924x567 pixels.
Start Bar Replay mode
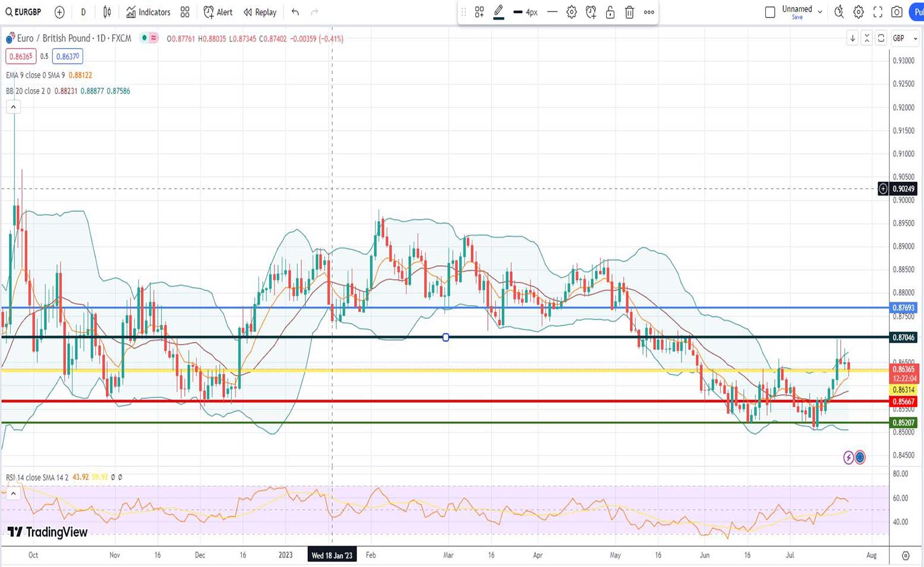[260, 12]
